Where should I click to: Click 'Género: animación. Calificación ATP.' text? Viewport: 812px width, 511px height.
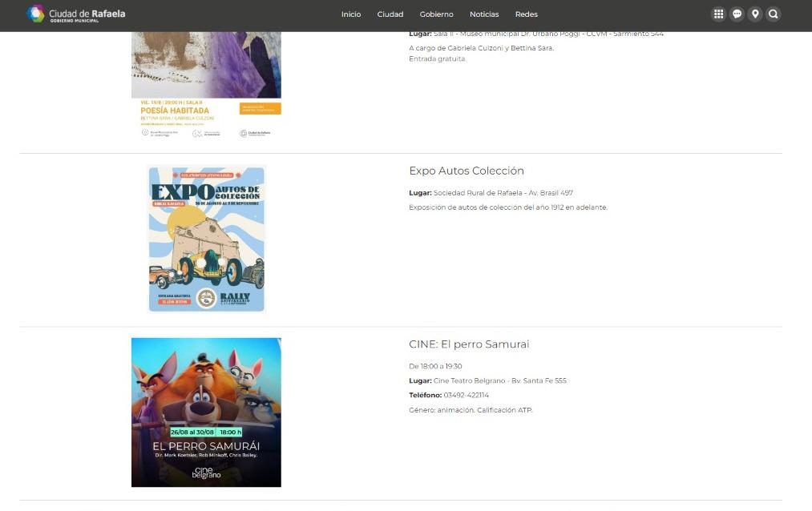[x=471, y=410]
